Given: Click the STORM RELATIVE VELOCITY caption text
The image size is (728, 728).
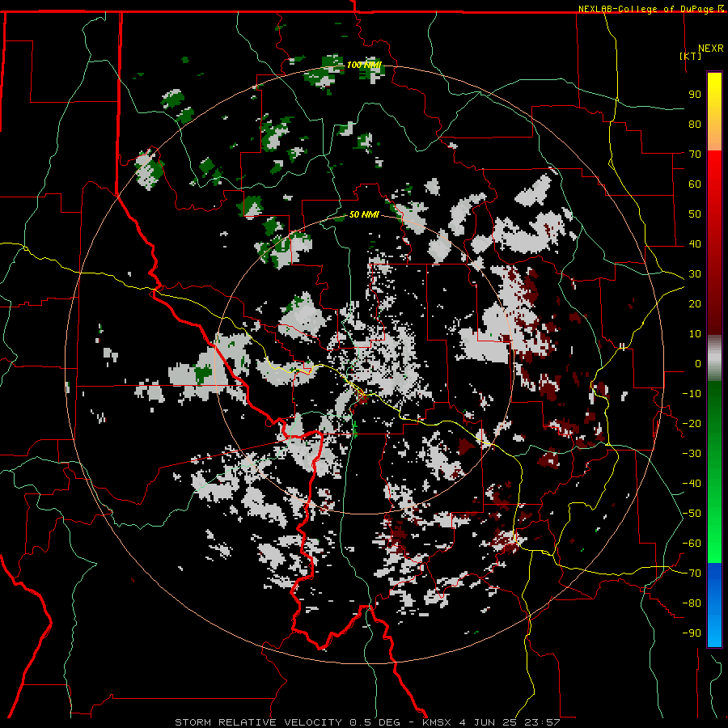Looking at the screenshot, I should point(258,722).
